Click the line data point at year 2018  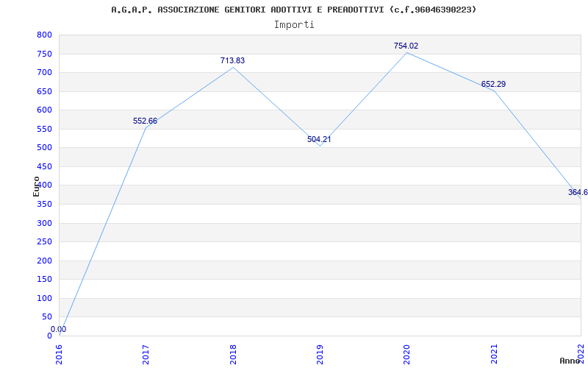[x=233, y=67]
